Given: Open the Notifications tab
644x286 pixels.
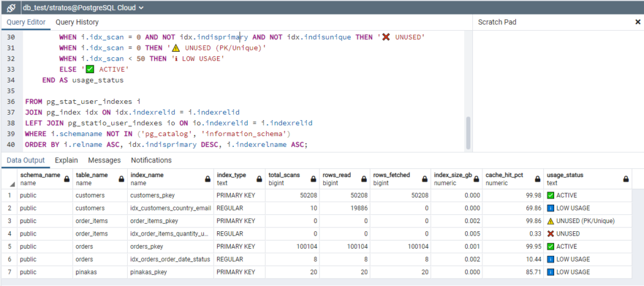Looking at the screenshot, I should click(151, 160).
